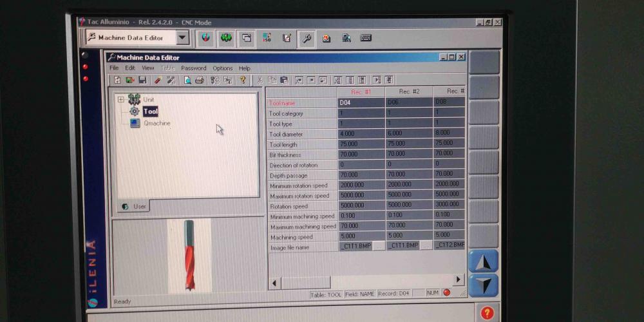Click the Save icon in the editor toolbar

coord(142,80)
